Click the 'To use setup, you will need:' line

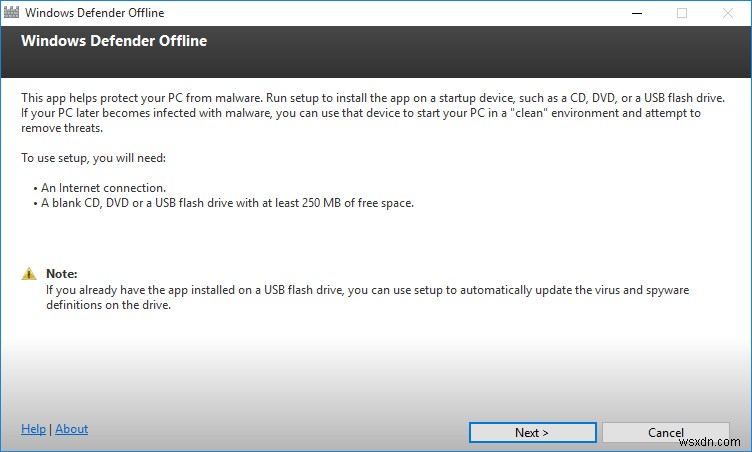tap(94, 158)
